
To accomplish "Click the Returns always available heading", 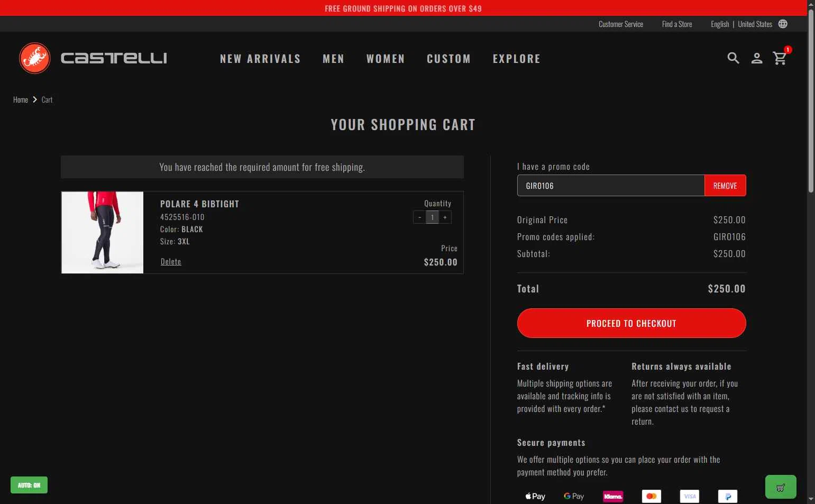I will [681, 366].
